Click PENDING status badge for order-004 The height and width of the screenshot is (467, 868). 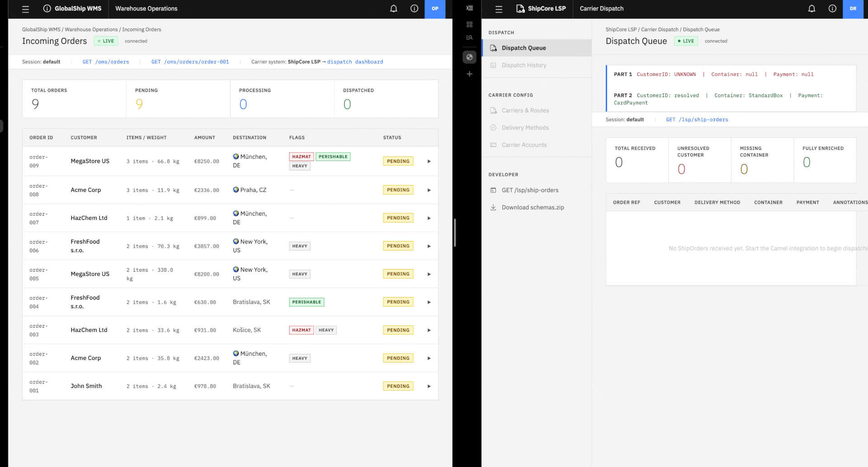point(398,302)
